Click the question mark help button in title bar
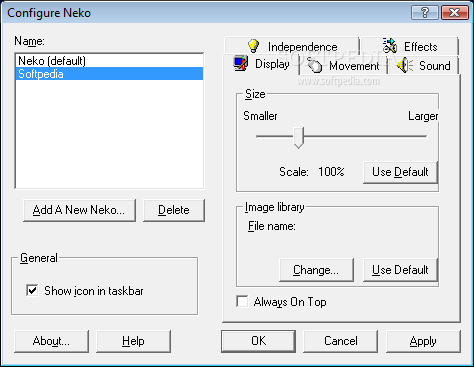The height and width of the screenshot is (367, 474). (425, 13)
